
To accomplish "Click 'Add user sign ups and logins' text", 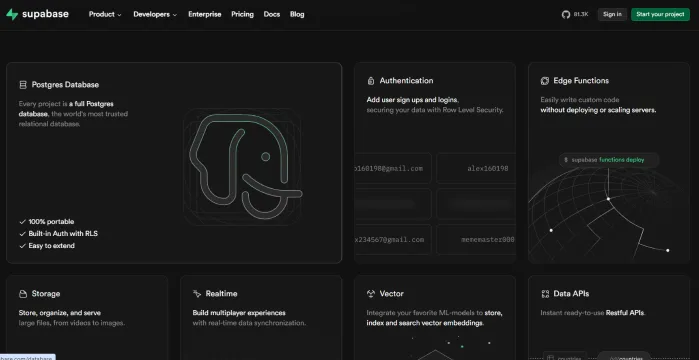I will 412,100.
